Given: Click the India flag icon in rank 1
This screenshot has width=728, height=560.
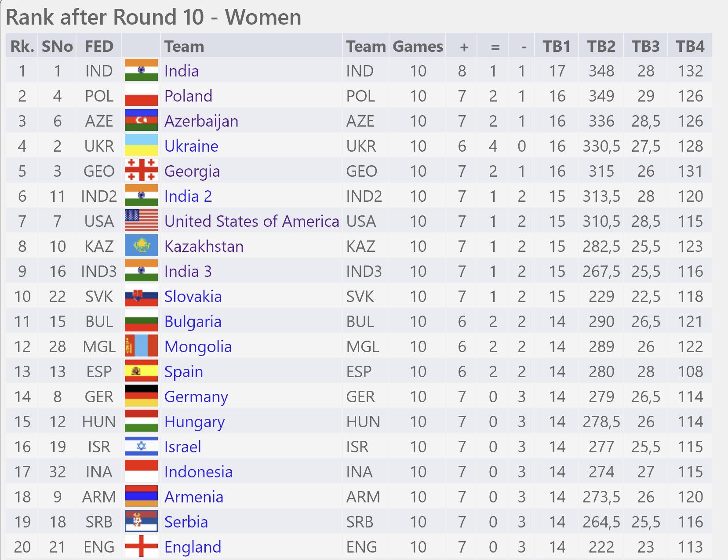Looking at the screenshot, I should coord(141,70).
